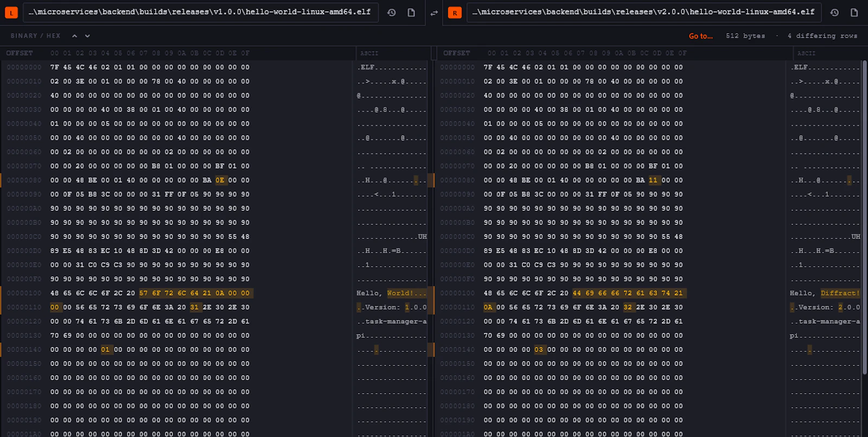This screenshot has width=868, height=437.
Task: Browse for left file
Action: coord(411,12)
